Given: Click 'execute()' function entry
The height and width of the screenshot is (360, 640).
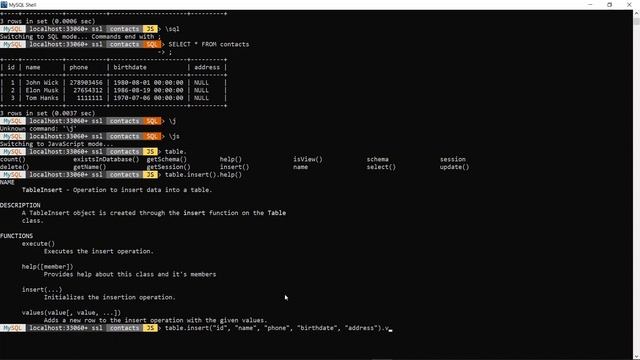Looking at the screenshot, I should pos(38,244).
